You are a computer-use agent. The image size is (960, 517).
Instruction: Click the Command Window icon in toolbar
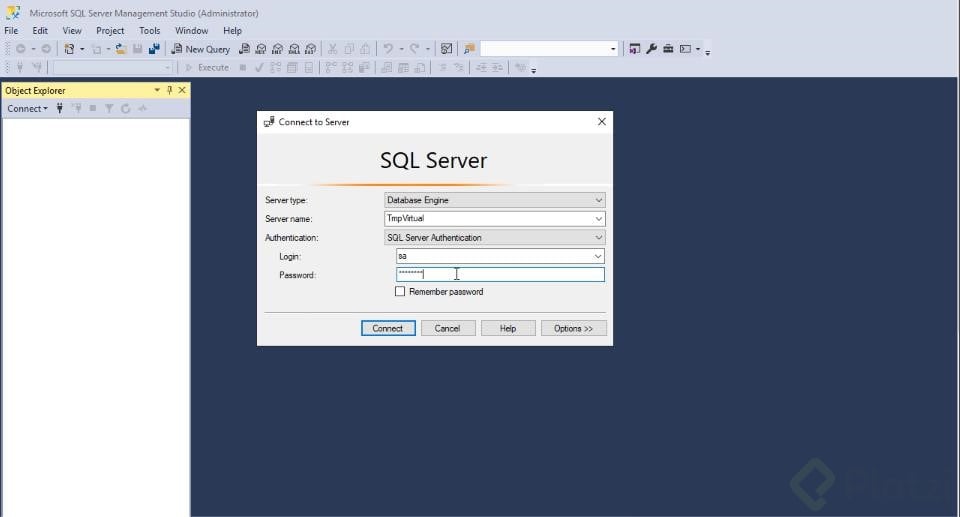[685, 49]
